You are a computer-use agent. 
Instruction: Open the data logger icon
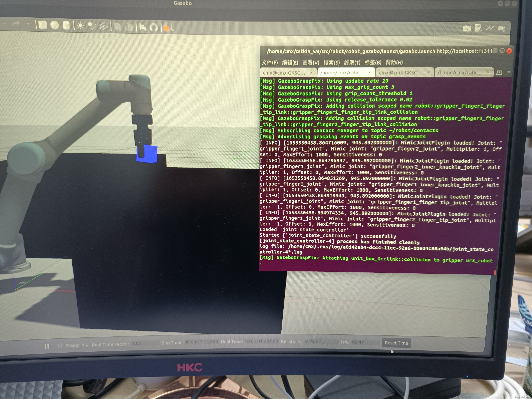(x=478, y=28)
